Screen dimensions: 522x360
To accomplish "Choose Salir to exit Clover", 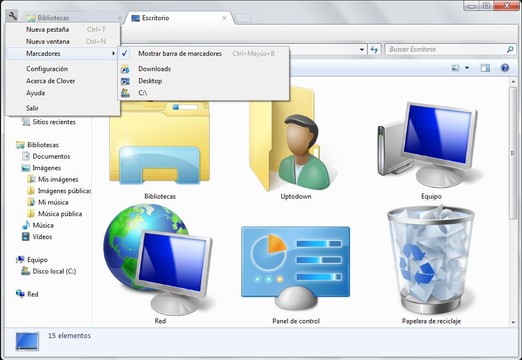I will click(x=63, y=108).
